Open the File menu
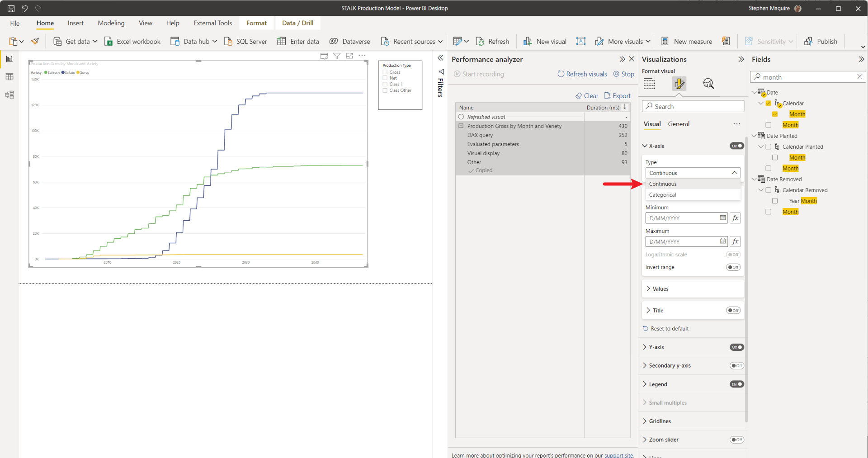The width and height of the screenshot is (868, 458). pyautogui.click(x=15, y=23)
